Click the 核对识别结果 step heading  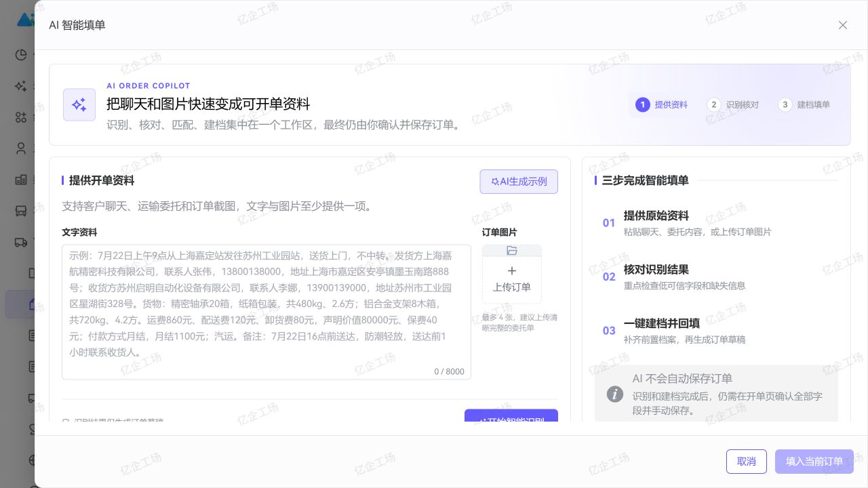(x=656, y=270)
